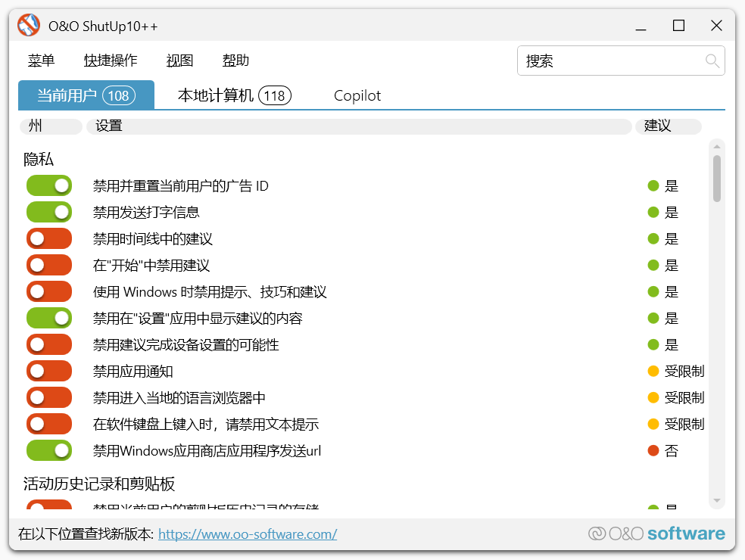The width and height of the screenshot is (745, 560).
Task: Click orange recommendation dot for 禁用应用通知
Action: coord(653,371)
